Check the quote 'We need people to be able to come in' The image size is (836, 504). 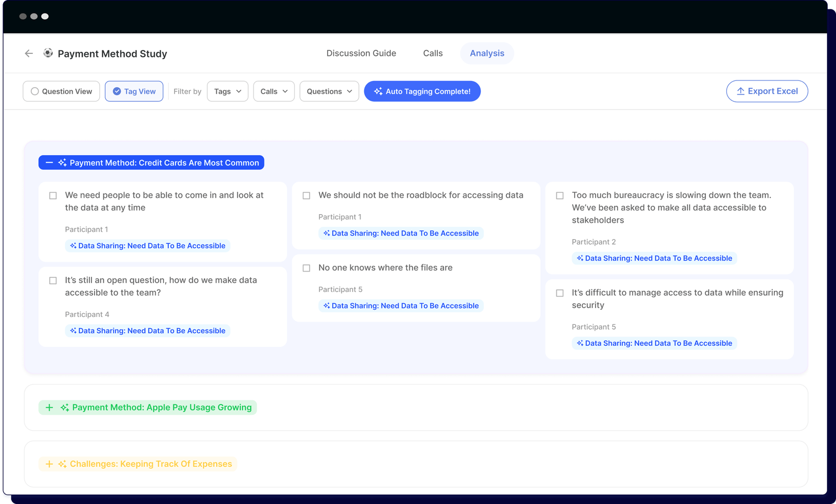coord(53,196)
